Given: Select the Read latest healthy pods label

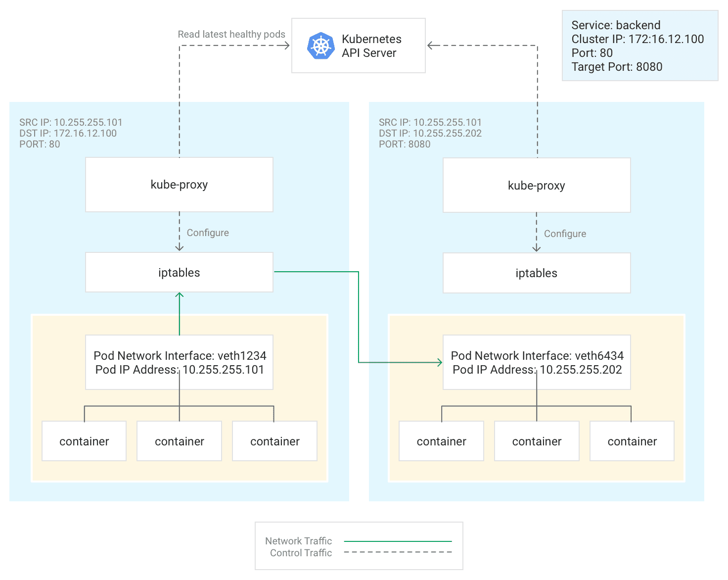Looking at the screenshot, I should [x=231, y=34].
